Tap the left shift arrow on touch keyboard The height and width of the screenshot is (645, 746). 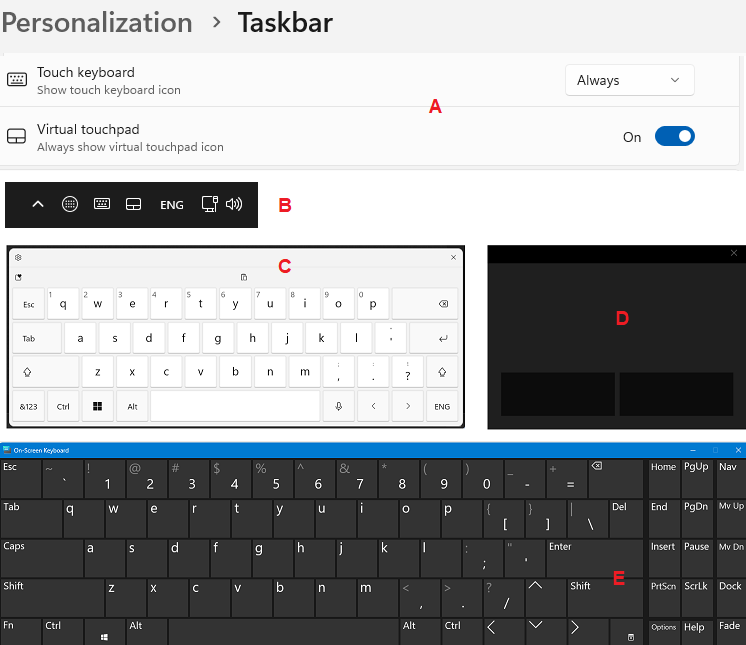pyautogui.click(x=46, y=372)
